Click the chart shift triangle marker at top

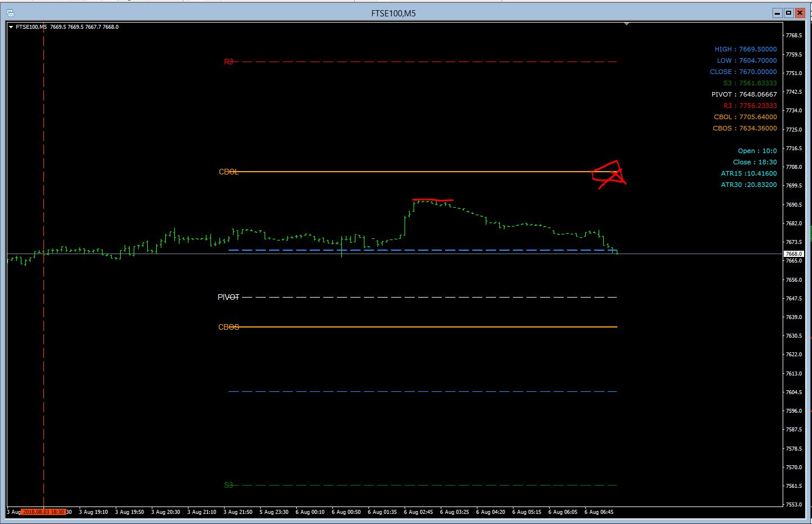(626, 24)
